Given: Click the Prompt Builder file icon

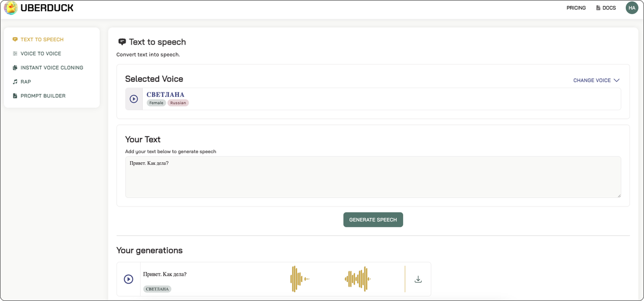Looking at the screenshot, I should coord(15,96).
